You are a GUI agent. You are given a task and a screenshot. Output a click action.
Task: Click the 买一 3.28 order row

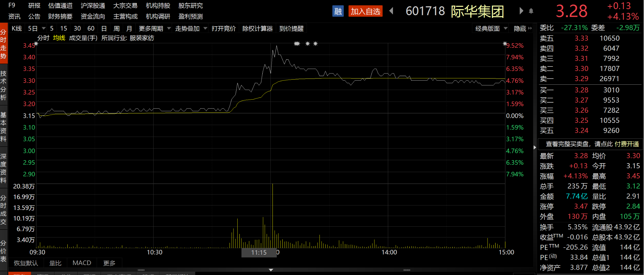(x=590, y=90)
